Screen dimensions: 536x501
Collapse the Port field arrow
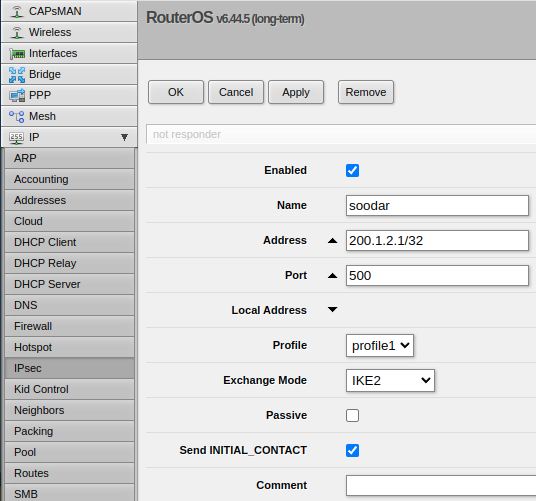(332, 276)
